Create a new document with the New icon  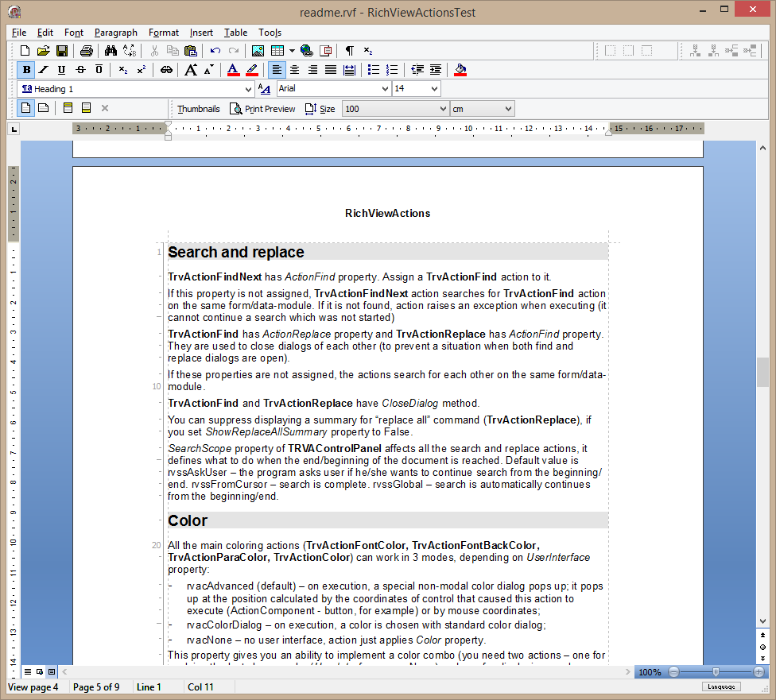pos(25,51)
